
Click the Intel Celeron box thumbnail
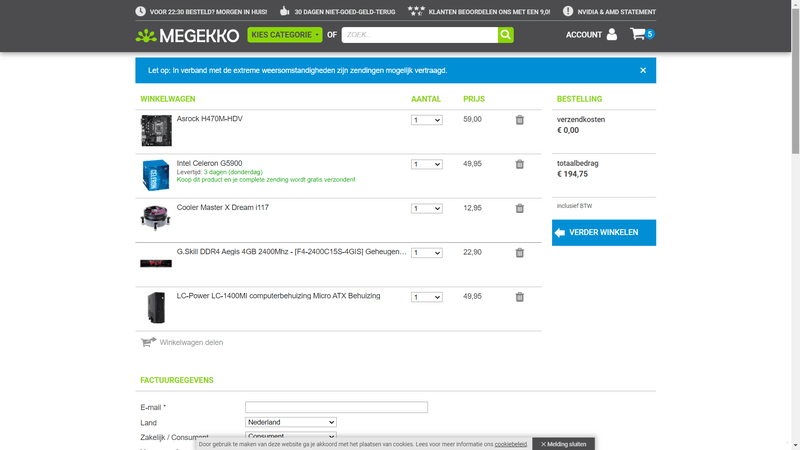(156, 175)
